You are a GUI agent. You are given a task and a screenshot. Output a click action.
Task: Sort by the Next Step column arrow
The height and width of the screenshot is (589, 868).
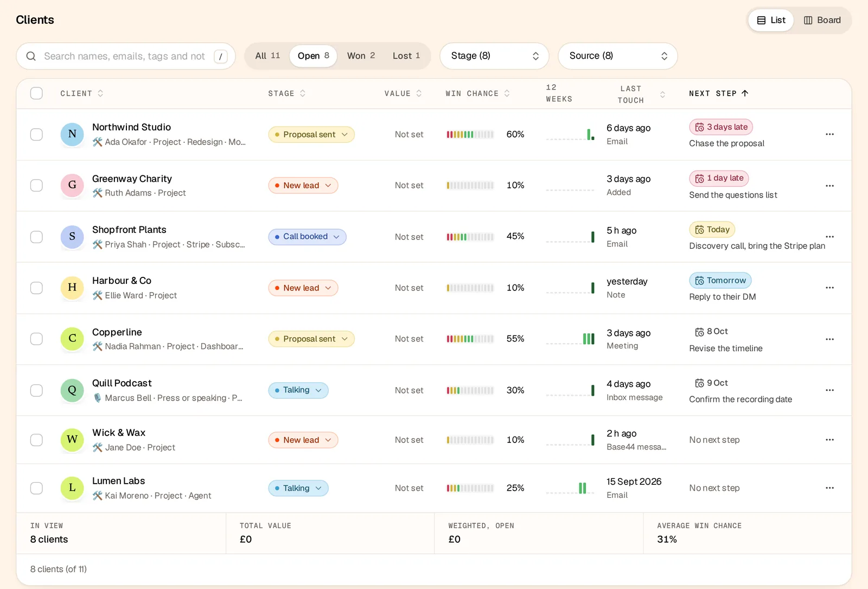click(745, 93)
